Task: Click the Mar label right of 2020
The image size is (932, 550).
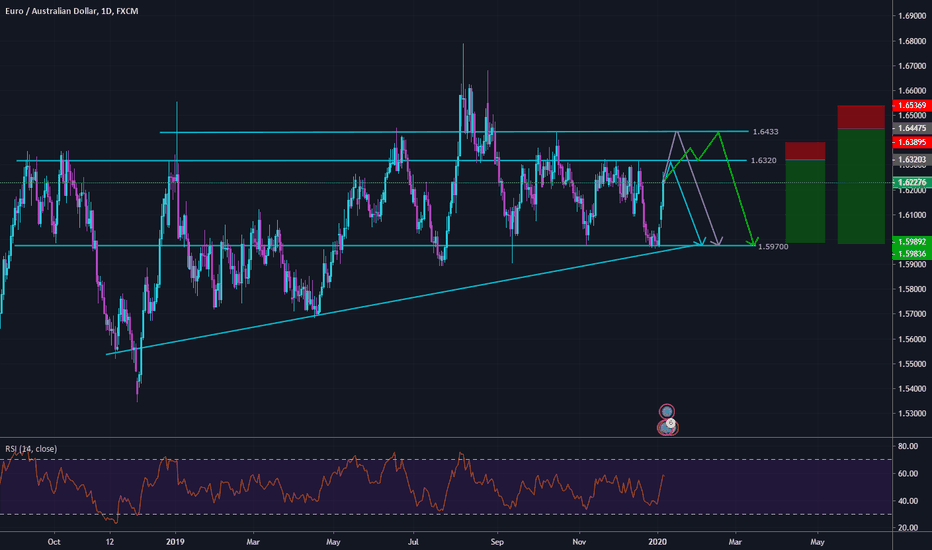Action: click(735, 542)
